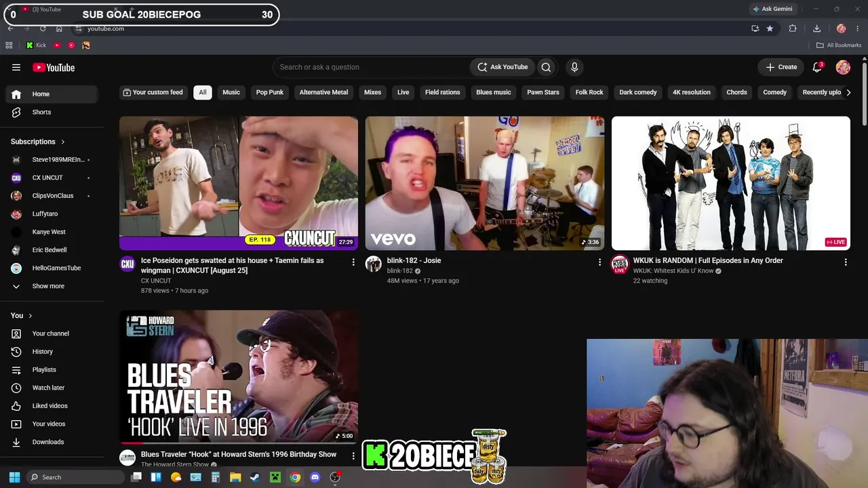Screen dimensions: 868x488
Task: Play the blink-182 Josie video thumbnail
Action: (x=485, y=183)
